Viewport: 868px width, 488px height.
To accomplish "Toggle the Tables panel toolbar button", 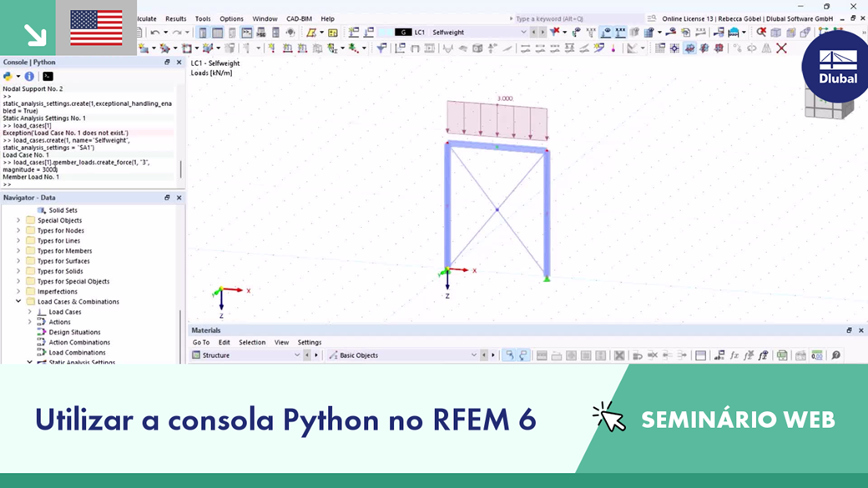I will pos(218,33).
